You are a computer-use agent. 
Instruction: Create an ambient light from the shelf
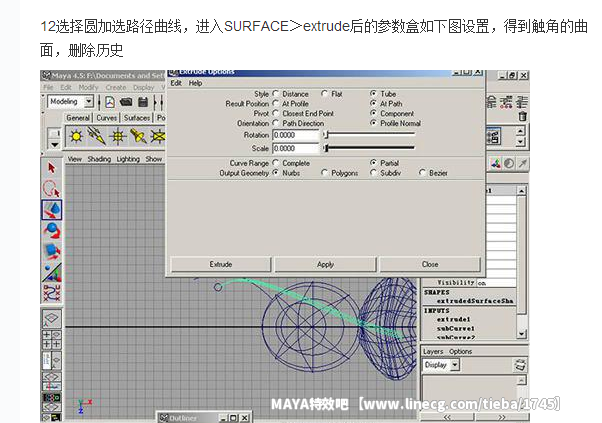coord(117,136)
